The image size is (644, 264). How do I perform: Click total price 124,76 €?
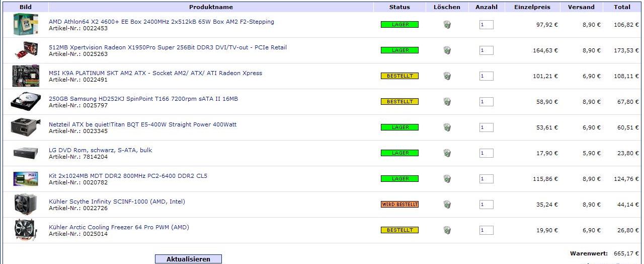point(626,179)
